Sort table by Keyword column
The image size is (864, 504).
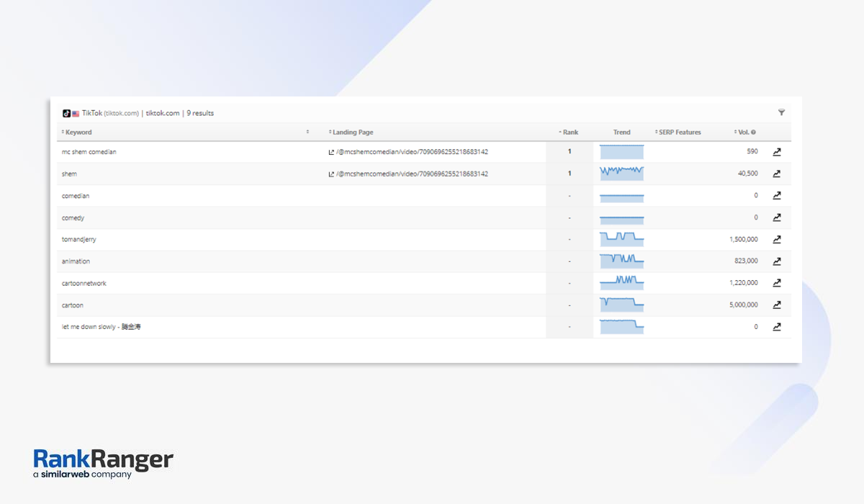tap(77, 132)
